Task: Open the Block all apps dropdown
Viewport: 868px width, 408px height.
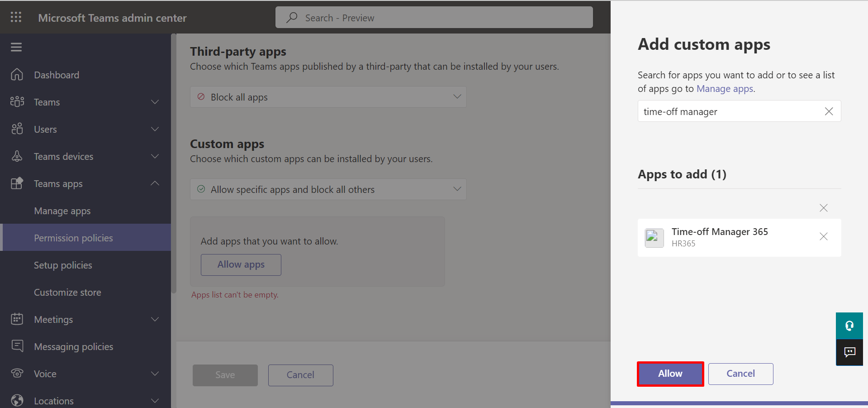Action: coord(328,97)
